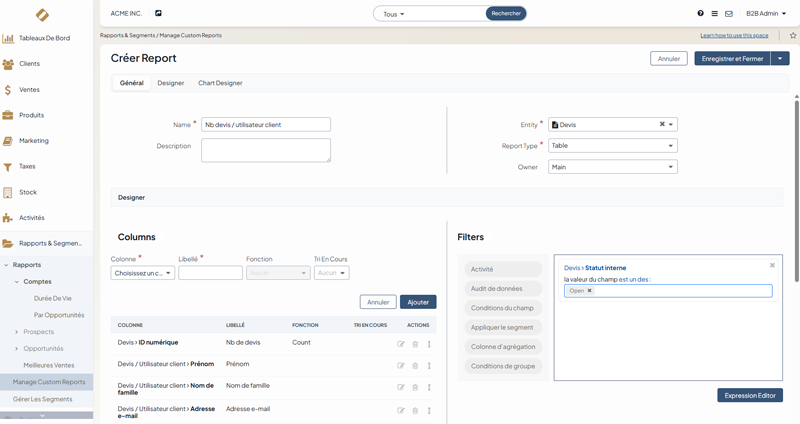Viewport: 800px width, 424px height.
Task: Open the help question mark icon
Action: [x=700, y=14]
